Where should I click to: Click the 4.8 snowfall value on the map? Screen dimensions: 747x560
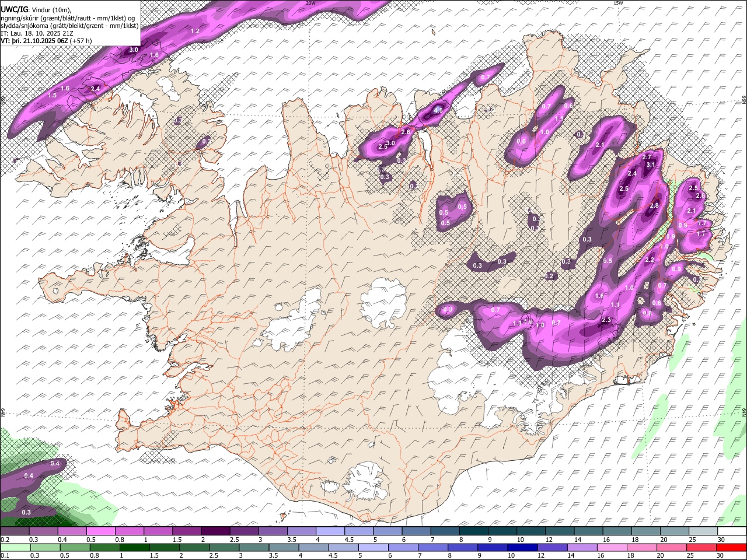click(x=439, y=109)
